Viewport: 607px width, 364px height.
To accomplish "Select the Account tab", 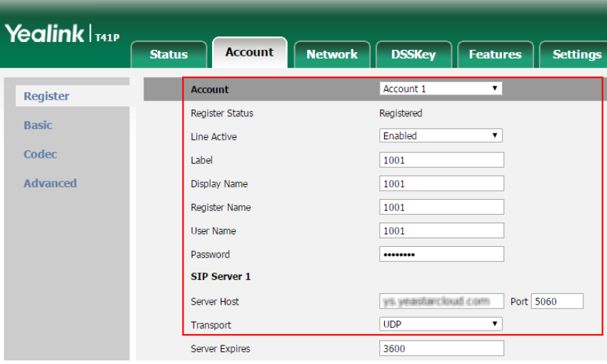I will tap(250, 52).
